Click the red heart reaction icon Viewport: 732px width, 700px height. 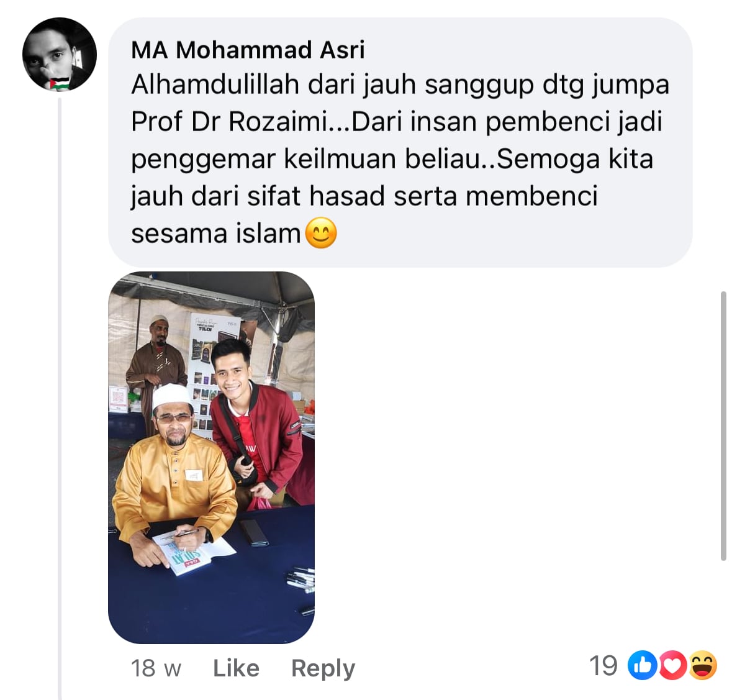[x=672, y=665]
